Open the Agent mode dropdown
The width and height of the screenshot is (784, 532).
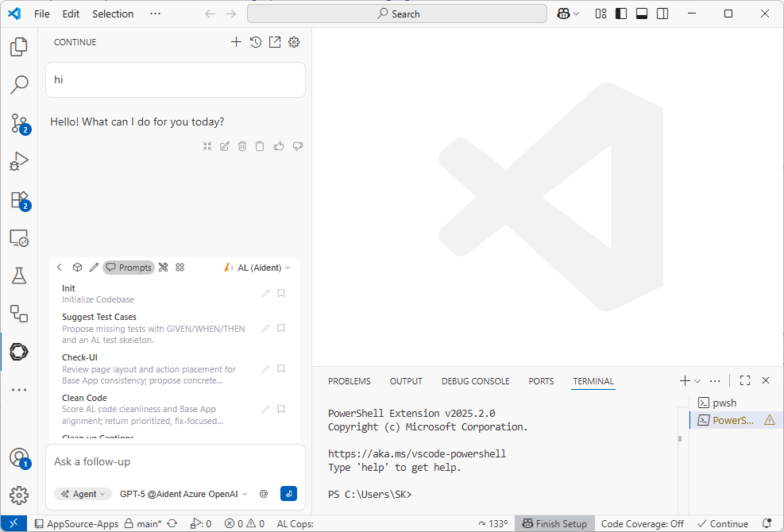click(82, 493)
